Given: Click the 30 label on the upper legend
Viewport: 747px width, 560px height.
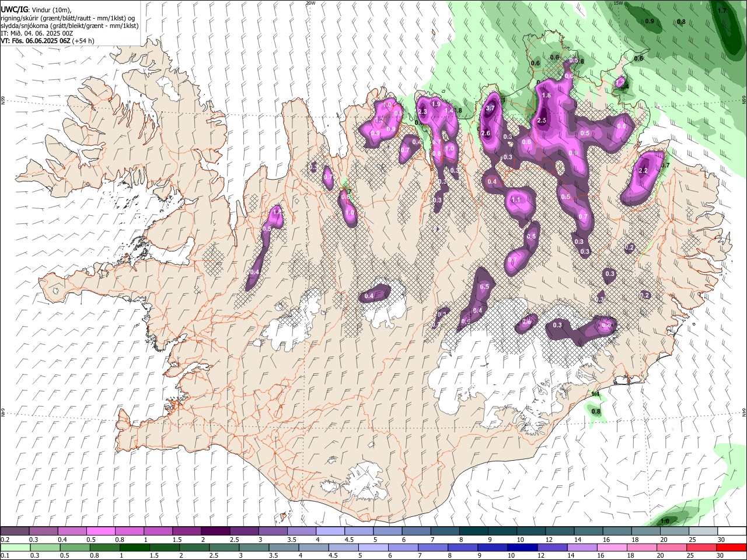Looking at the screenshot, I should click(721, 540).
